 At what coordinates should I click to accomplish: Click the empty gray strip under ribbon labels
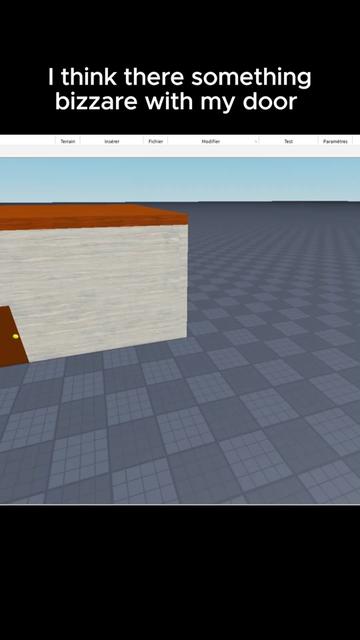pos(180,151)
